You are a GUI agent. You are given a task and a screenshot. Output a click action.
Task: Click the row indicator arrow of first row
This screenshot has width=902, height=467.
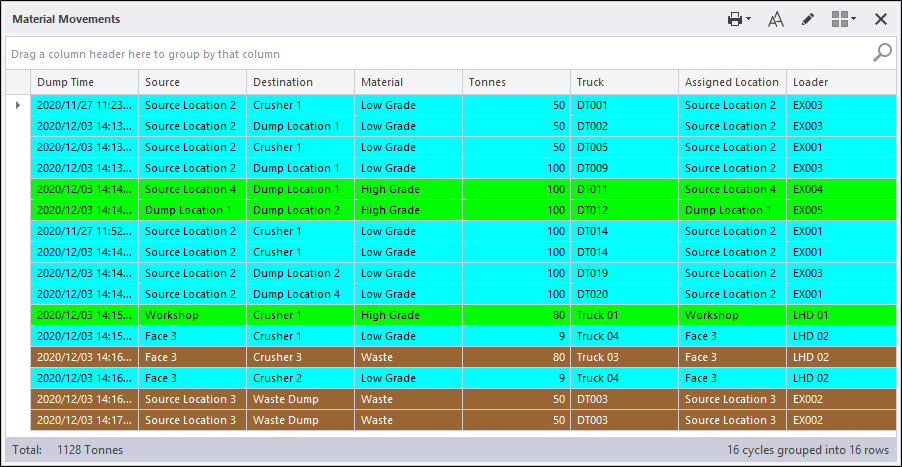[18, 105]
